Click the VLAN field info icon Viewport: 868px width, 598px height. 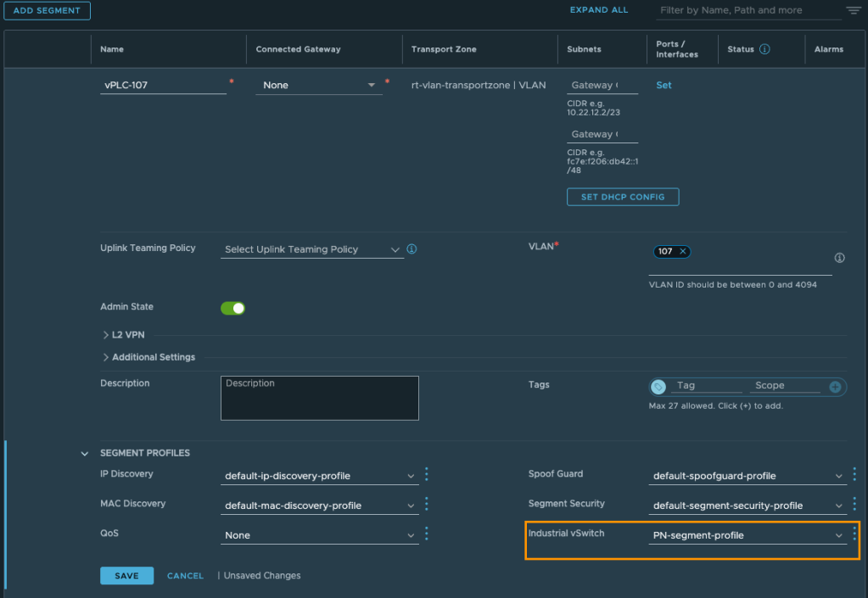click(x=839, y=258)
